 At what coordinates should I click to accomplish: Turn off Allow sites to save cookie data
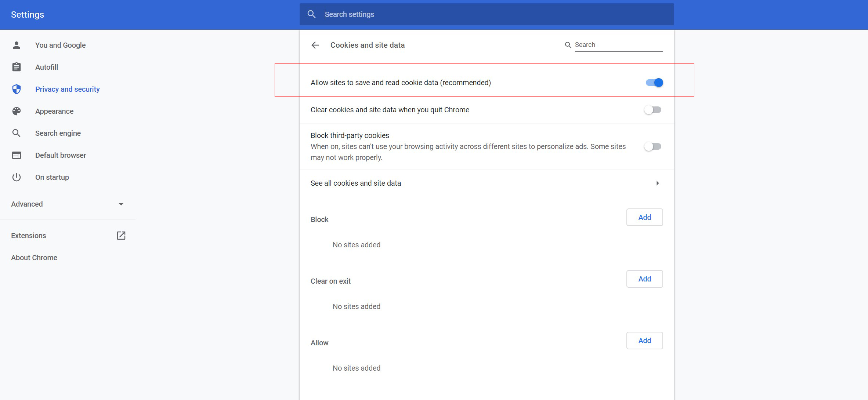[x=654, y=83]
